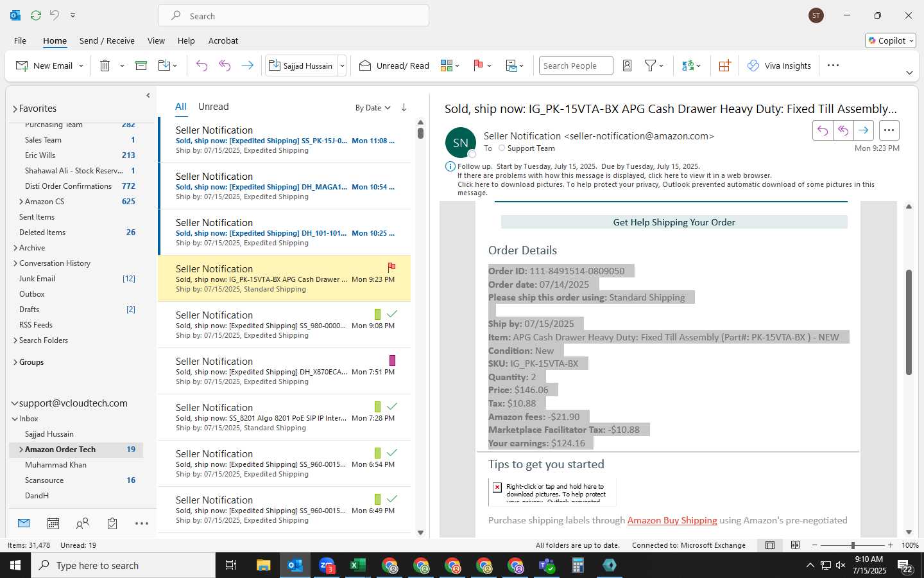The height and width of the screenshot is (578, 924).
Task: Click the New Email button
Action: click(44, 66)
